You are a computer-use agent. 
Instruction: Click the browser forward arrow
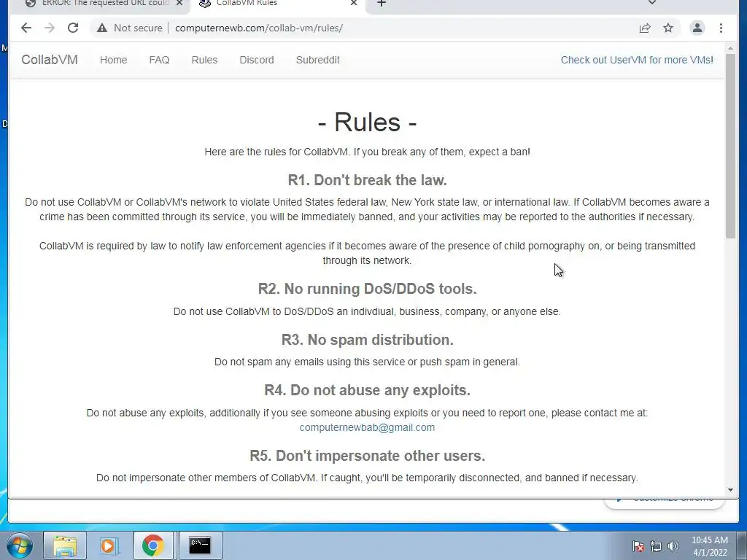point(50,28)
